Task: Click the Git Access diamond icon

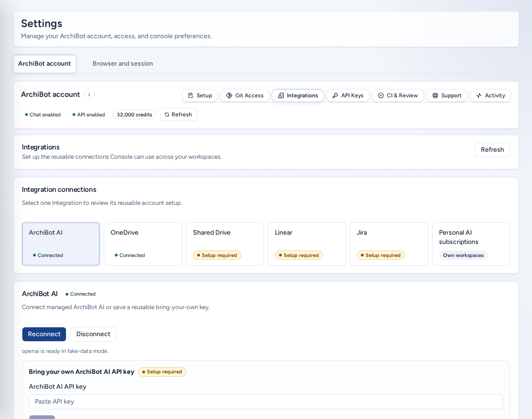Action: point(229,95)
